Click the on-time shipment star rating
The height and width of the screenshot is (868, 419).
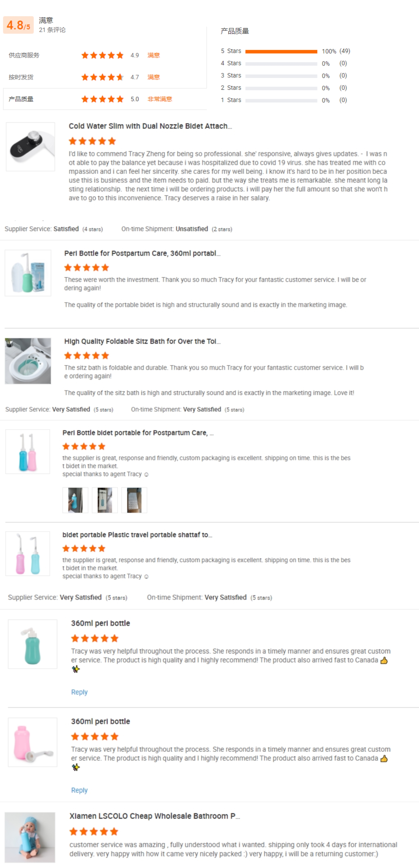[102, 77]
